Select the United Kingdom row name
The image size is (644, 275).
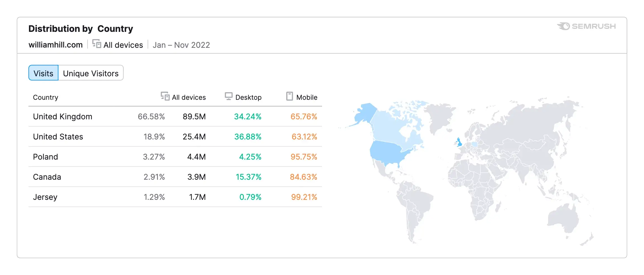pyautogui.click(x=63, y=117)
